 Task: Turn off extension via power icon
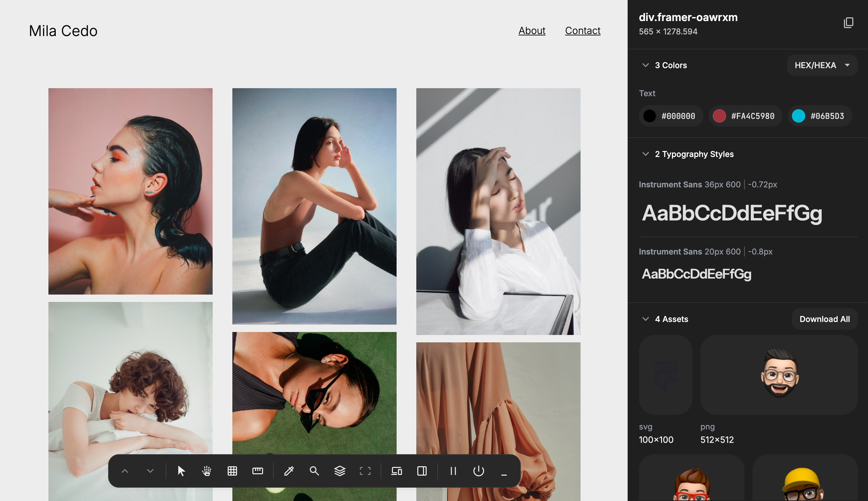(x=479, y=471)
